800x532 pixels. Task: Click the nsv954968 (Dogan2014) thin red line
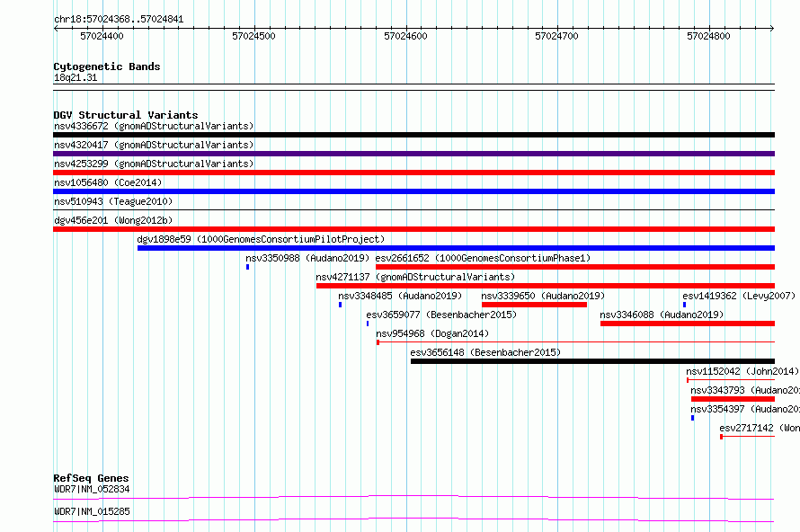coord(575,342)
